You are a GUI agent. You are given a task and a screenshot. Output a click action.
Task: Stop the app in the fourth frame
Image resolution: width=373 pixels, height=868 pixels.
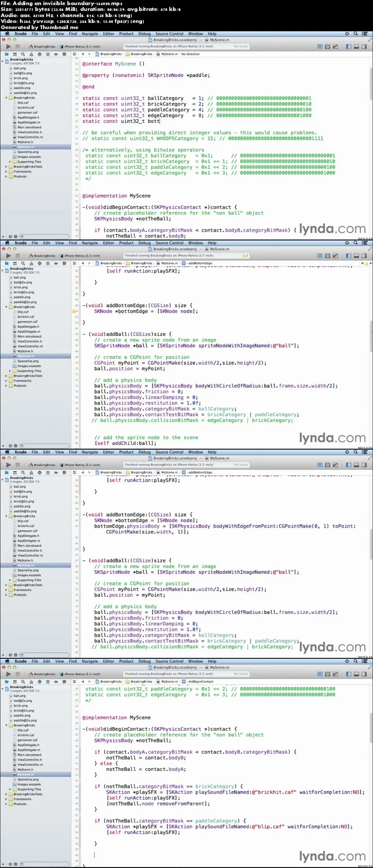coord(17,674)
